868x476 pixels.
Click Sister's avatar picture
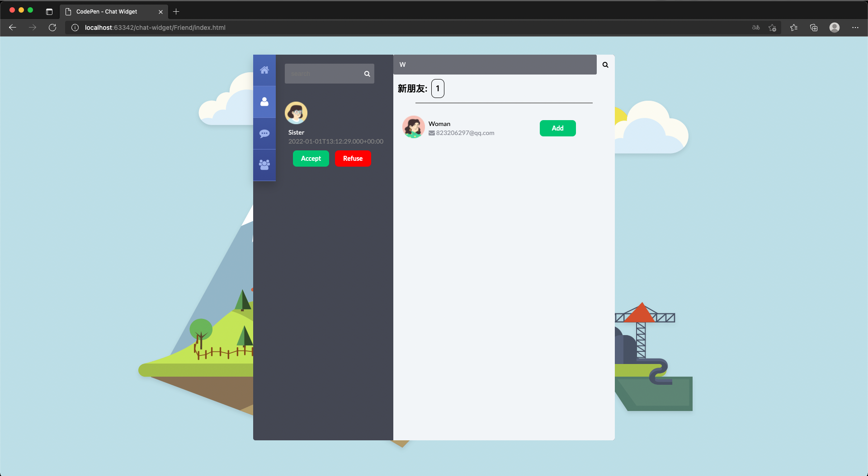click(x=296, y=113)
